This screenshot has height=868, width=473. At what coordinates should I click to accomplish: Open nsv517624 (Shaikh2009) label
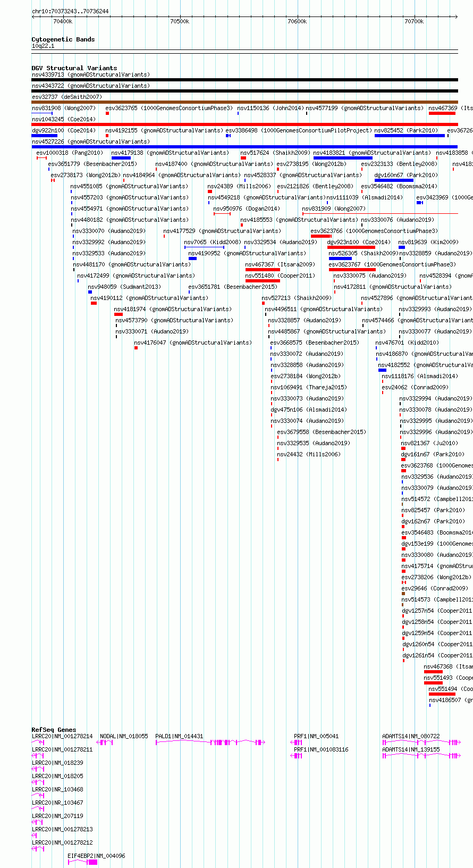click(x=275, y=153)
